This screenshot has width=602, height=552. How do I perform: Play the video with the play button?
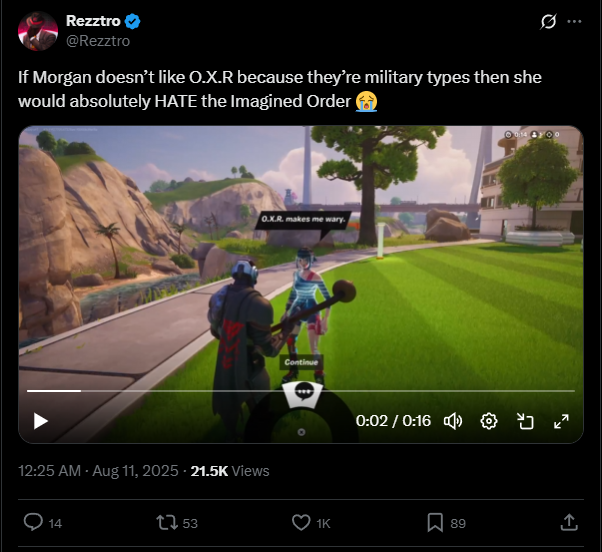coord(41,421)
